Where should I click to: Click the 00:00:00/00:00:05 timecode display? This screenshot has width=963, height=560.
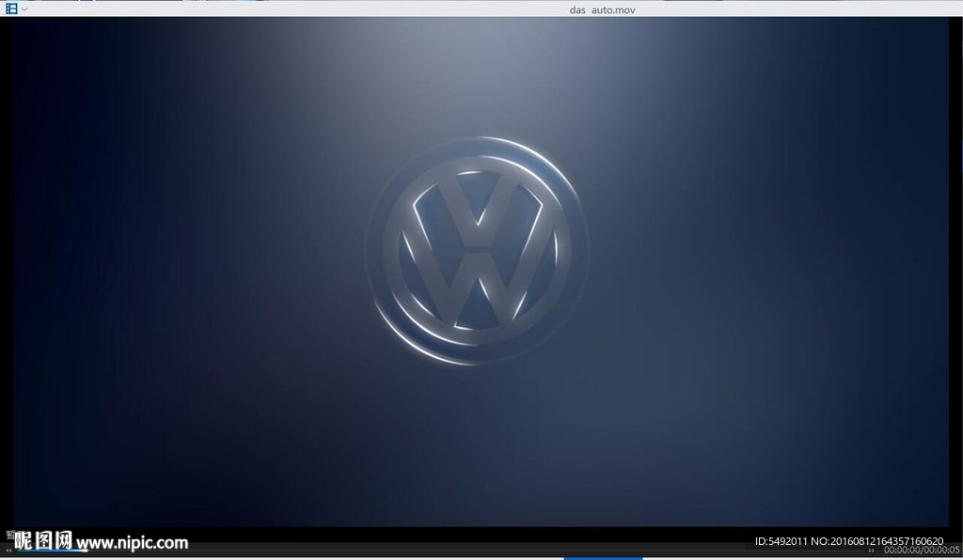(x=922, y=551)
